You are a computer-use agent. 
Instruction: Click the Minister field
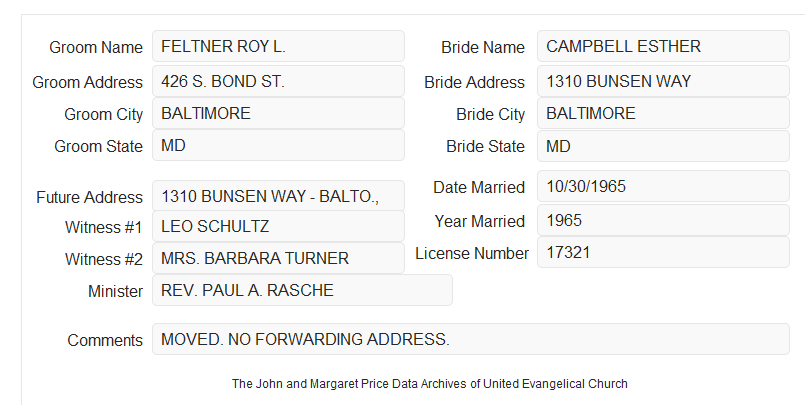[302, 290]
